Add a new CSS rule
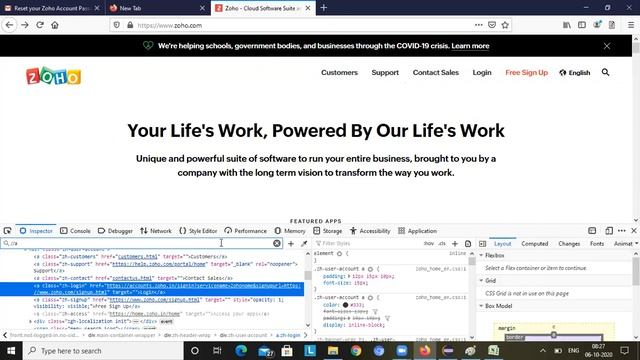This screenshot has height=360, width=640. pyautogui.click(x=455, y=244)
